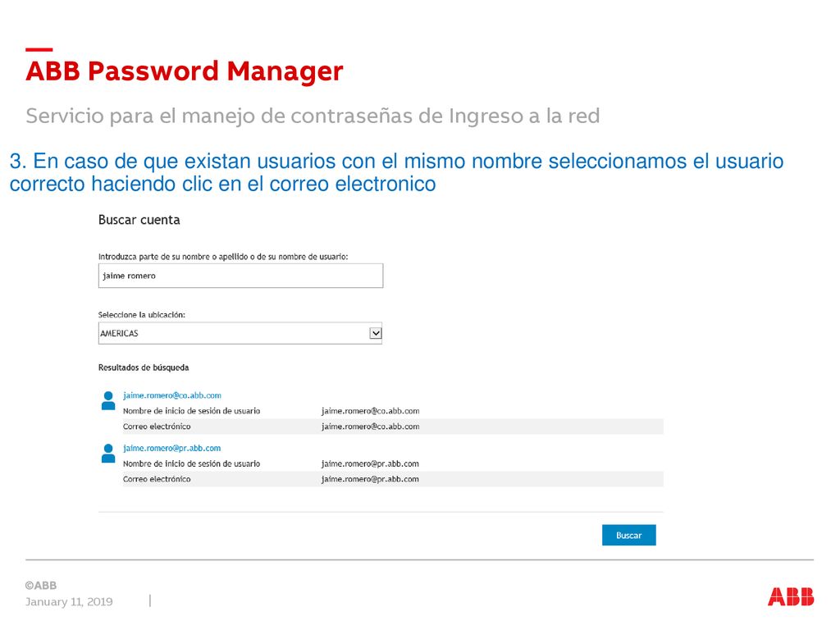Click the pr.abb.com login name value
This screenshot has width=840, height=630.
[370, 463]
